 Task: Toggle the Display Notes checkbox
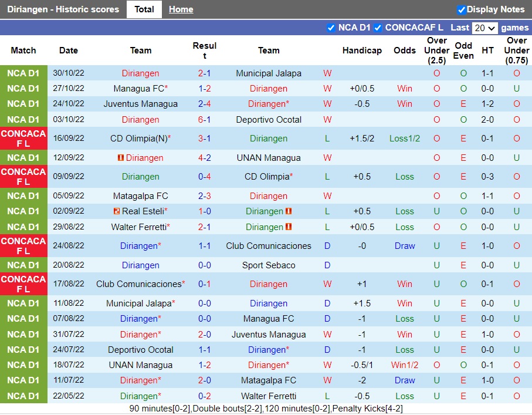click(x=461, y=10)
